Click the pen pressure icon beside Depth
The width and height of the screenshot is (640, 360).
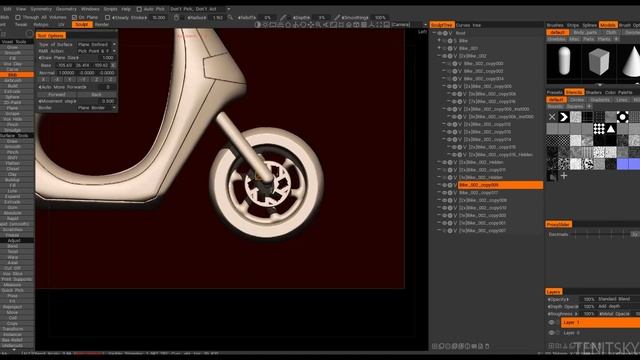(x=337, y=18)
